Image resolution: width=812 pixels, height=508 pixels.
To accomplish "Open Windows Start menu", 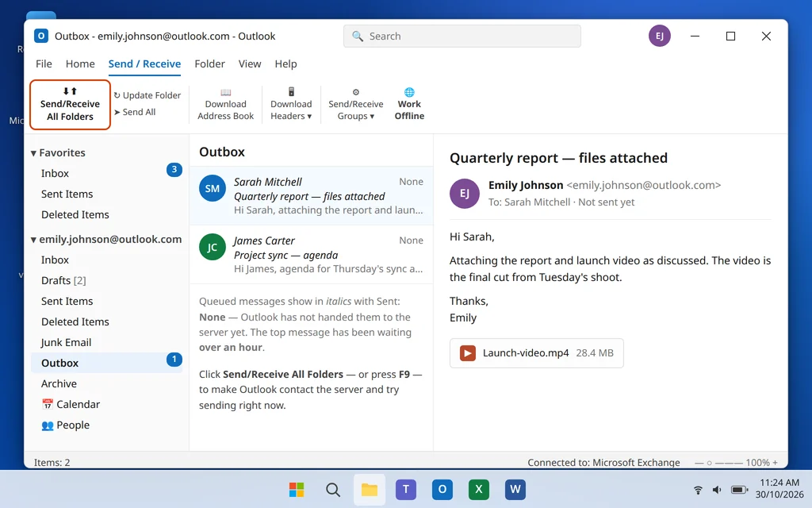I will [297, 489].
